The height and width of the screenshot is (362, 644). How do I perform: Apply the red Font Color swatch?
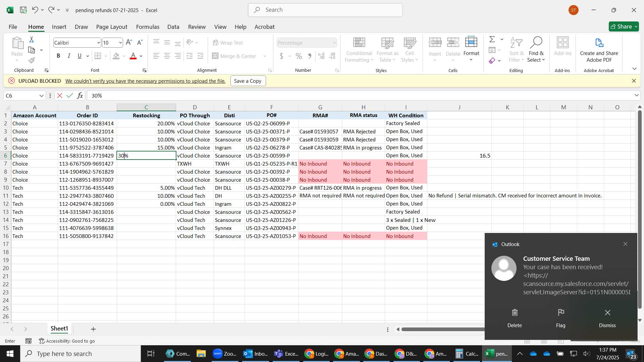133,56
